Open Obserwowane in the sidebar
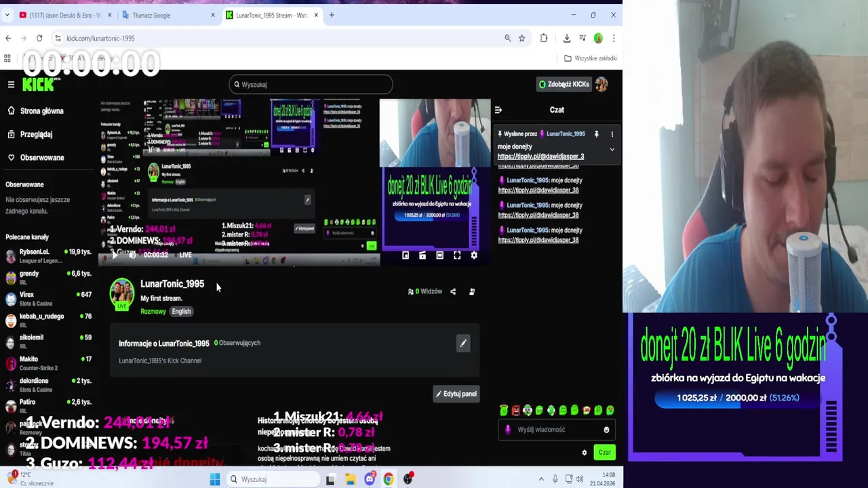The image size is (868, 488). click(41, 157)
